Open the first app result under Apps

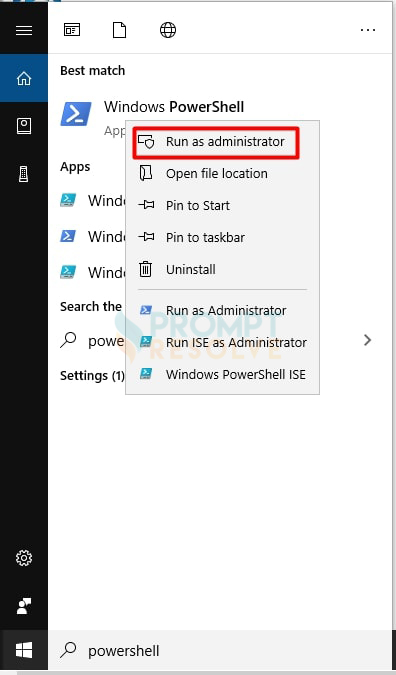click(x=93, y=201)
